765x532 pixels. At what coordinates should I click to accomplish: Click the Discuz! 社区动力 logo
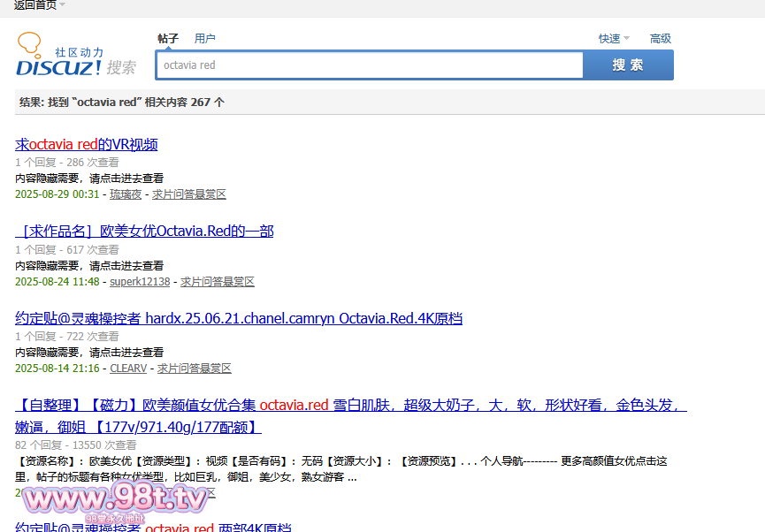point(76,54)
